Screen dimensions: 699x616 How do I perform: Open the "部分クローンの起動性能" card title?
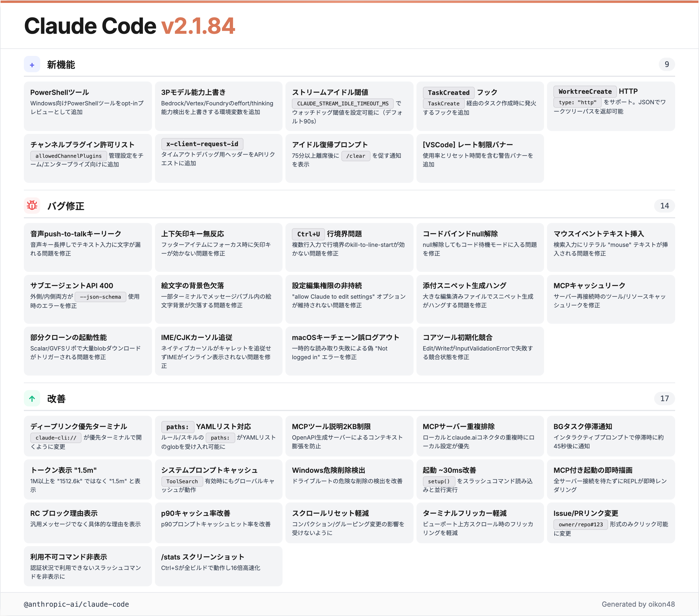68,337
